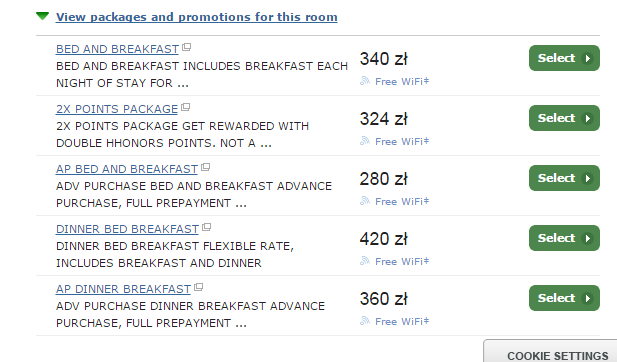Screen dimensions: 617x362
Task: Open popup icon beside BED AND BREAKFAST
Action: click(x=187, y=47)
